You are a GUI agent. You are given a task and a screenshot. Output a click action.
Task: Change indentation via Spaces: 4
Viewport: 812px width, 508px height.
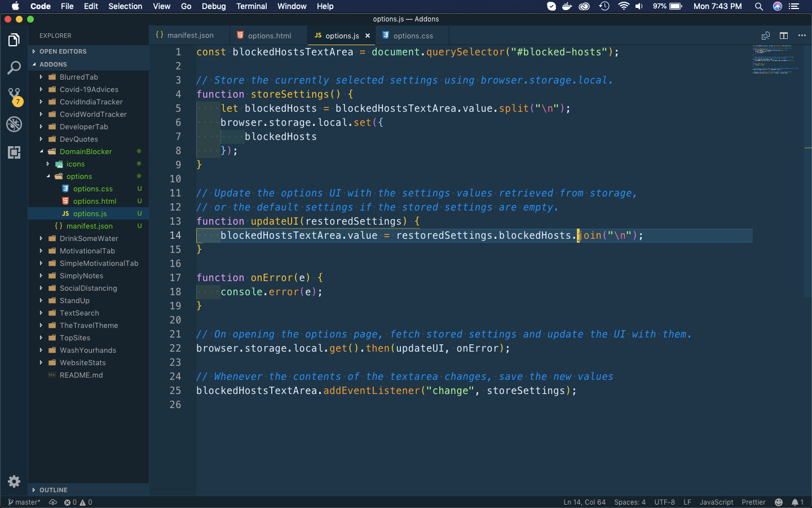click(x=630, y=502)
